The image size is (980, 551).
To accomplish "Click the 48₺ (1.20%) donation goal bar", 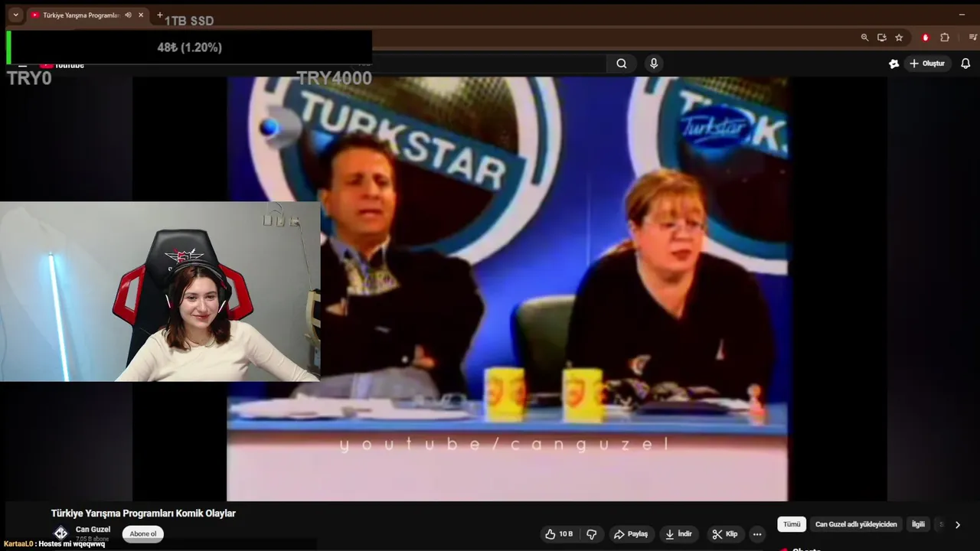I will tap(189, 47).
